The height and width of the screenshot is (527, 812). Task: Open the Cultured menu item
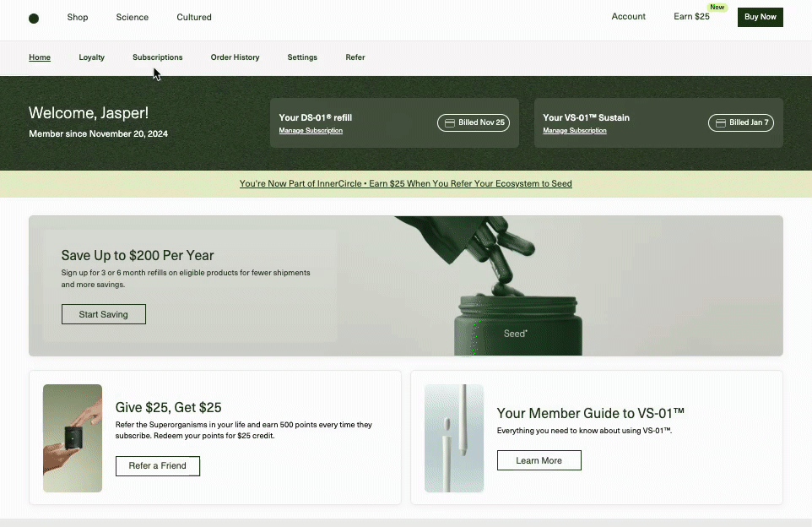[x=193, y=17]
